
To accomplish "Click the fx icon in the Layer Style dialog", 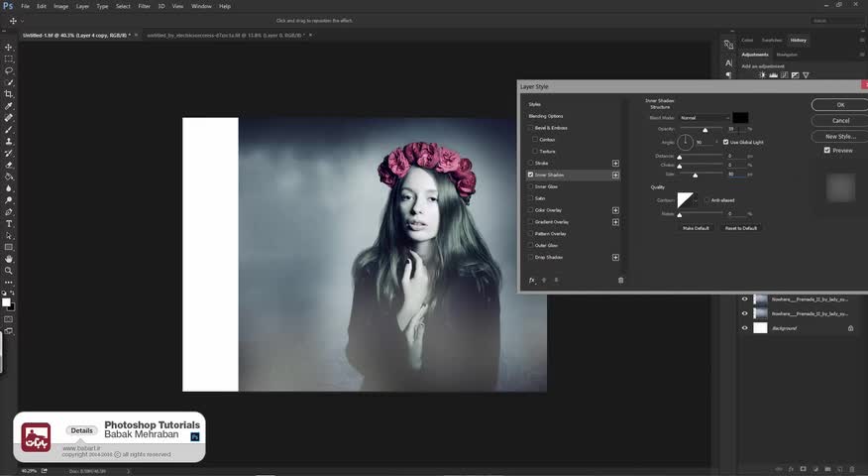I will point(531,281).
